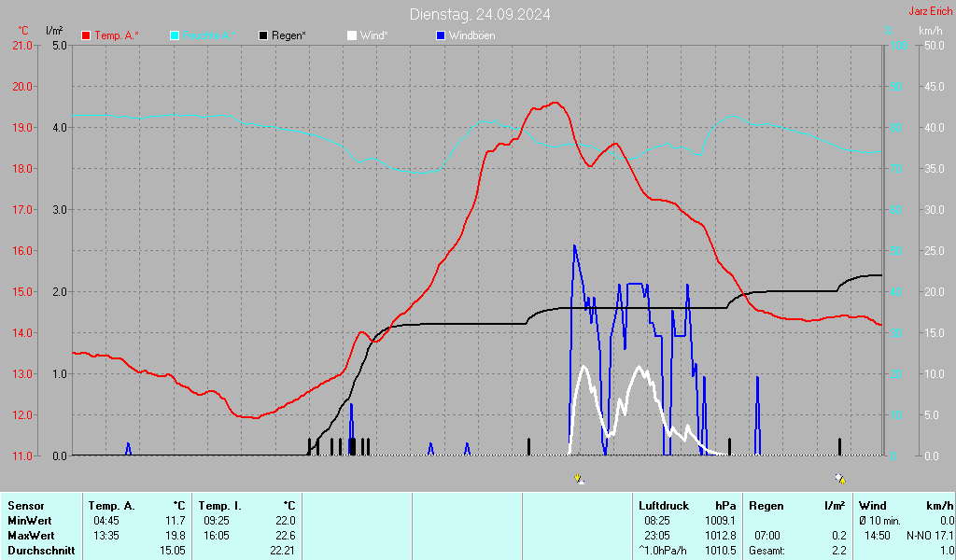This screenshot has width=956, height=560.
Task: Select the Sensor column header
Action: [26, 505]
